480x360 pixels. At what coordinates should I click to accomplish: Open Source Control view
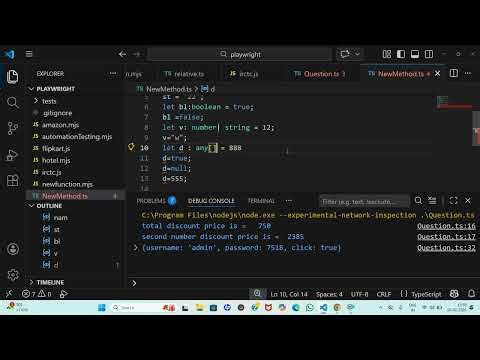(12, 128)
